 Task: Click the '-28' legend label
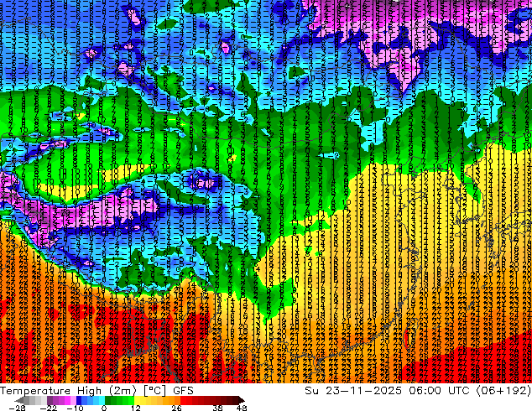pyautogui.click(x=17, y=408)
